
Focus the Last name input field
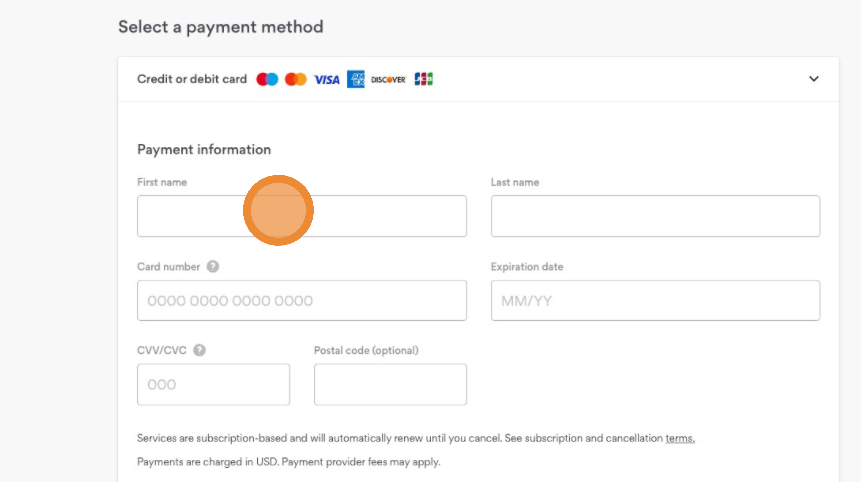point(656,216)
